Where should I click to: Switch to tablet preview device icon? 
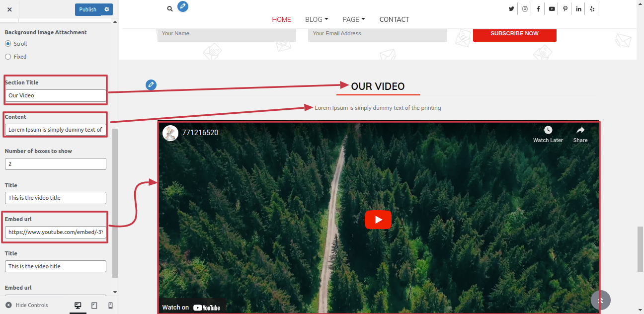94,305
